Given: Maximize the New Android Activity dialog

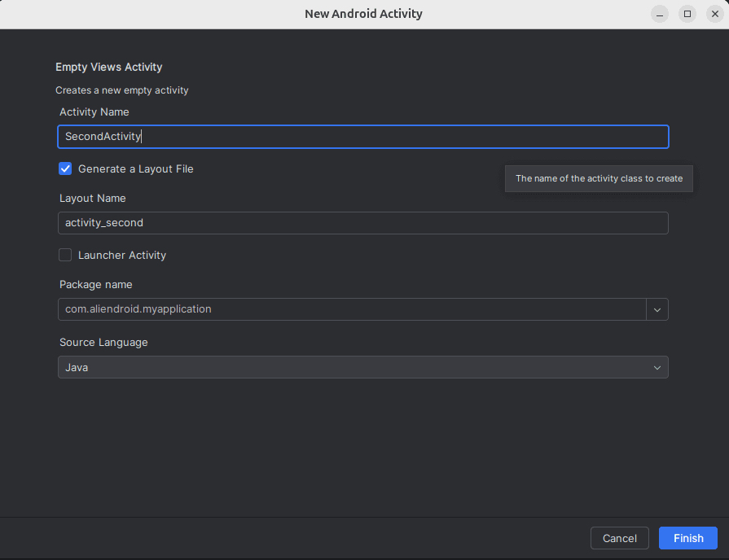Looking at the screenshot, I should point(687,14).
